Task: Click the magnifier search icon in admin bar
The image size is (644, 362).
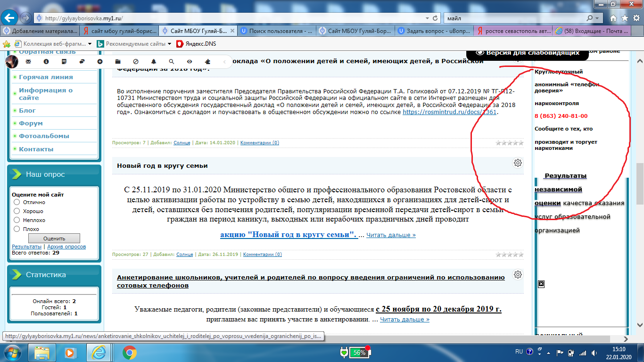Action: click(x=171, y=62)
